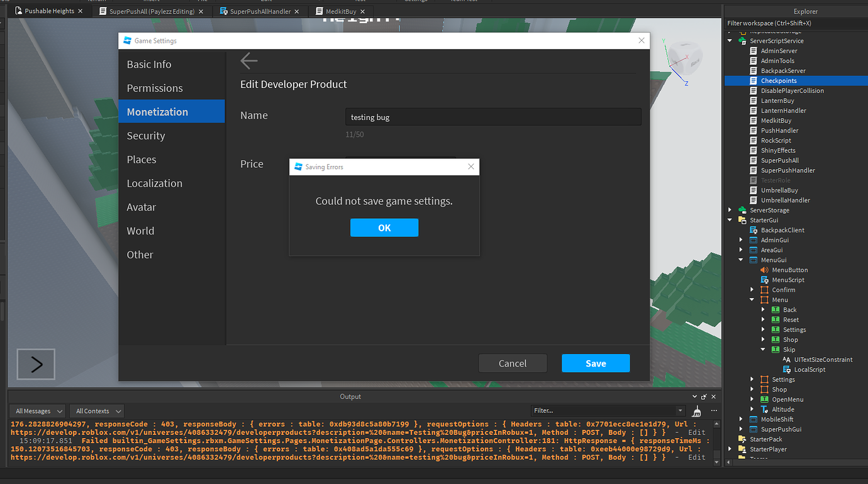
Task: Collapse the MenuGui tree node
Action: (742, 260)
